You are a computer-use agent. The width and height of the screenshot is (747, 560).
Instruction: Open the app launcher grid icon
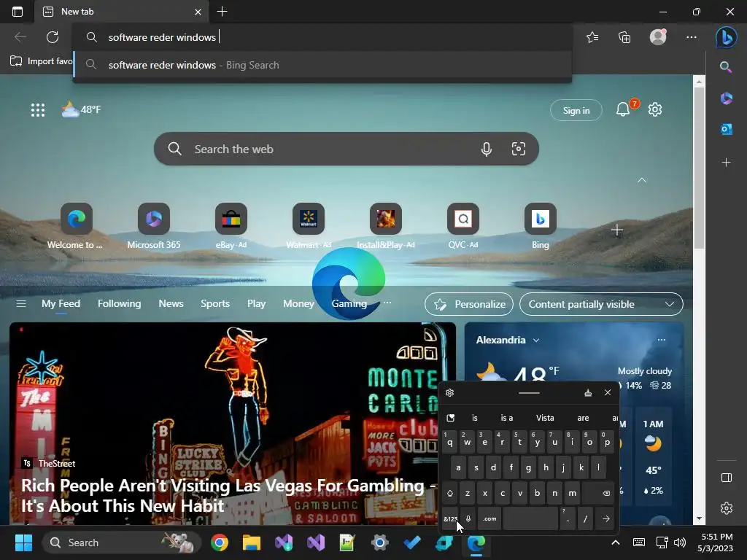click(38, 110)
